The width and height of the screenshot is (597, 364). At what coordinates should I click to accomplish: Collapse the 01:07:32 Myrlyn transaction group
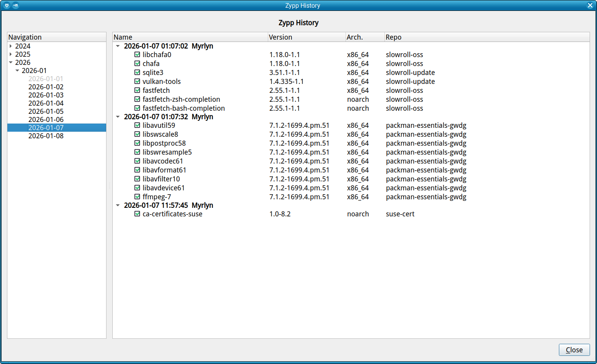click(118, 117)
